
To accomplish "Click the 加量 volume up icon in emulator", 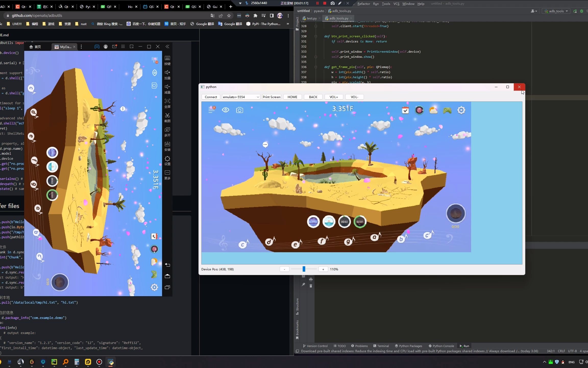I will [167, 75].
